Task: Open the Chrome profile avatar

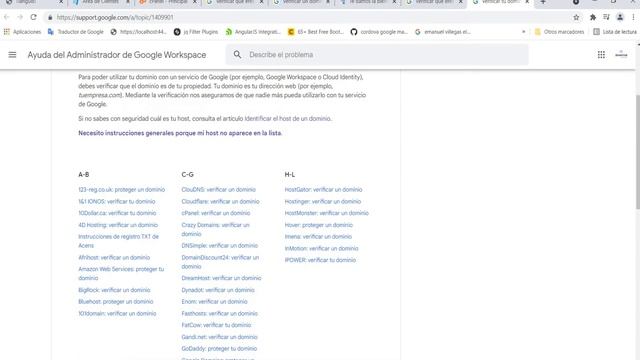Action: point(620,17)
